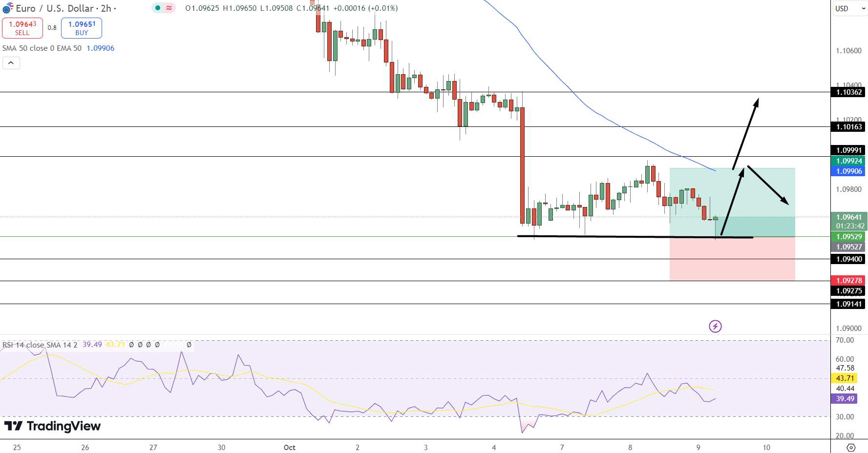Image resolution: width=868 pixels, height=453 pixels.
Task: Open chart settings gear in bottom-right corner
Action: (x=851, y=447)
